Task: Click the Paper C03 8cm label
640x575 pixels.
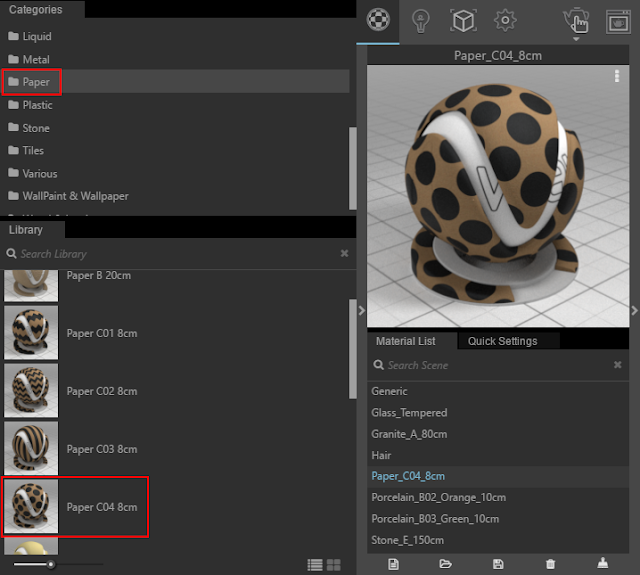Action: coord(102,449)
